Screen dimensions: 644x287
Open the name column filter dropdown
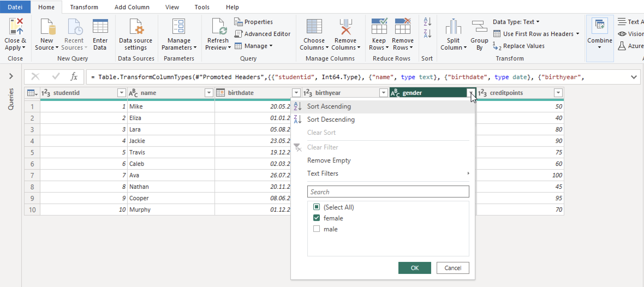[x=209, y=93]
